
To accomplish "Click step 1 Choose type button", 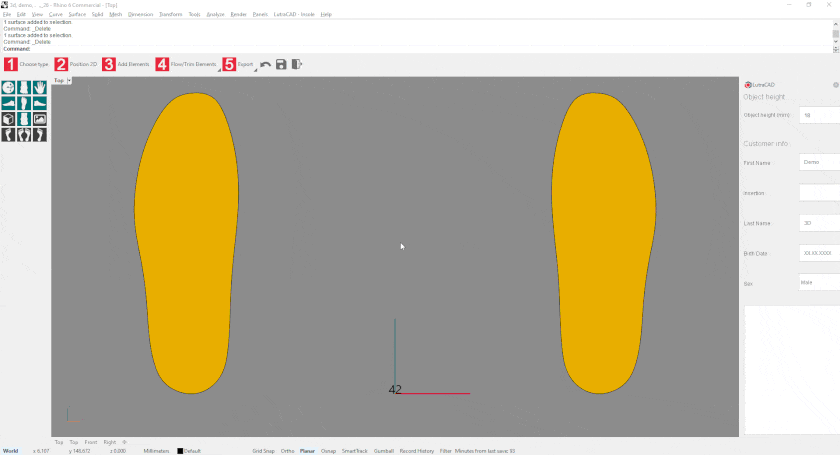I will pyautogui.click(x=26, y=64).
